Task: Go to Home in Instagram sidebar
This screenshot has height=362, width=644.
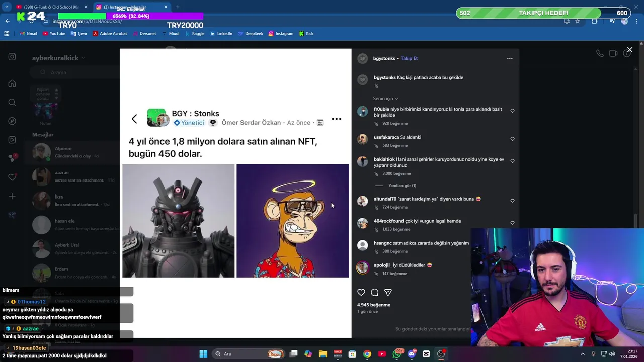Action: [12, 83]
